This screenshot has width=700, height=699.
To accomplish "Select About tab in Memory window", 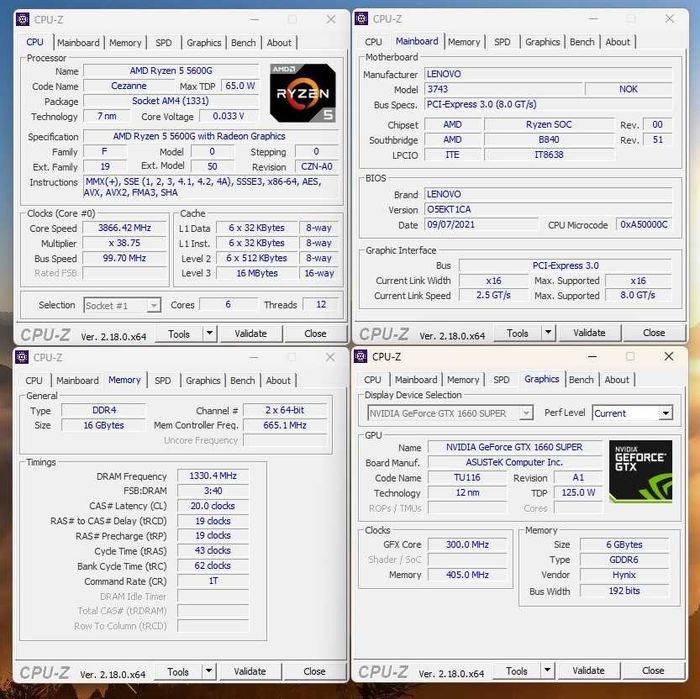I will pos(278,381).
